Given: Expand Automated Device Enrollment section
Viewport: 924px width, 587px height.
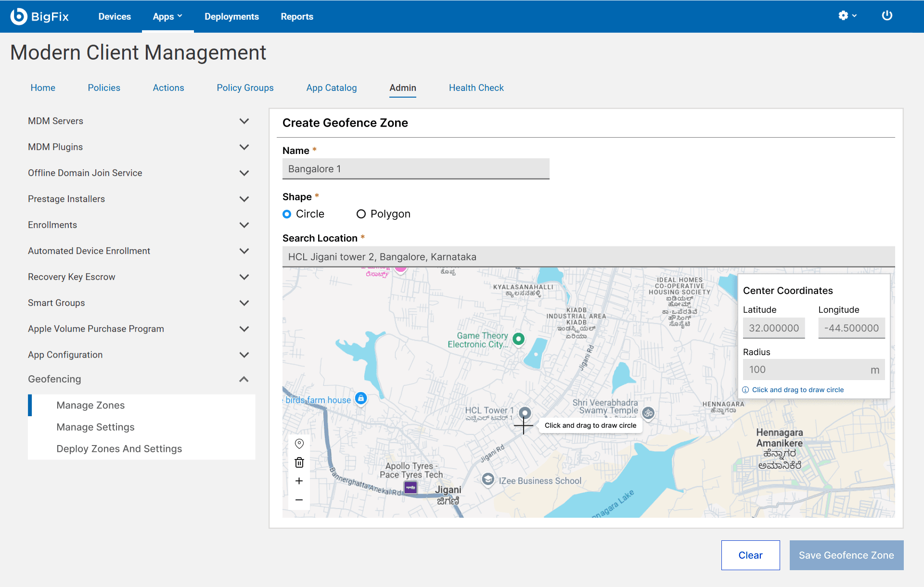Looking at the screenshot, I should (244, 251).
